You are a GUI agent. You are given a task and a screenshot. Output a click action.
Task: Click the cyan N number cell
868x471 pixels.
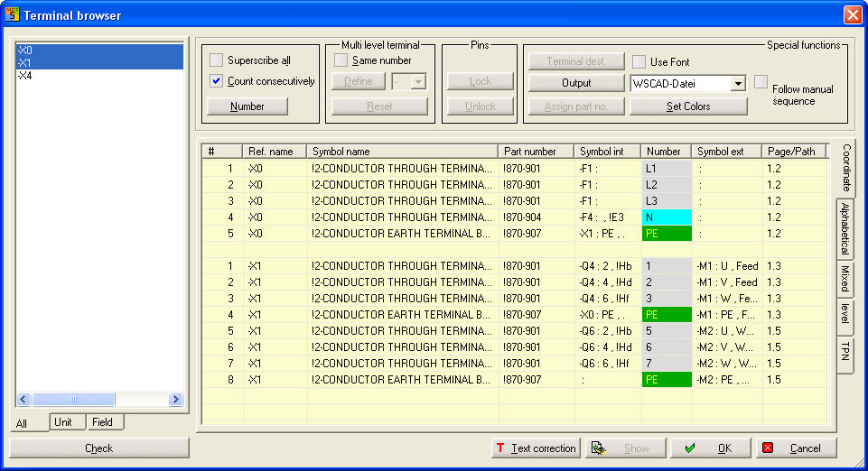pyautogui.click(x=667, y=217)
